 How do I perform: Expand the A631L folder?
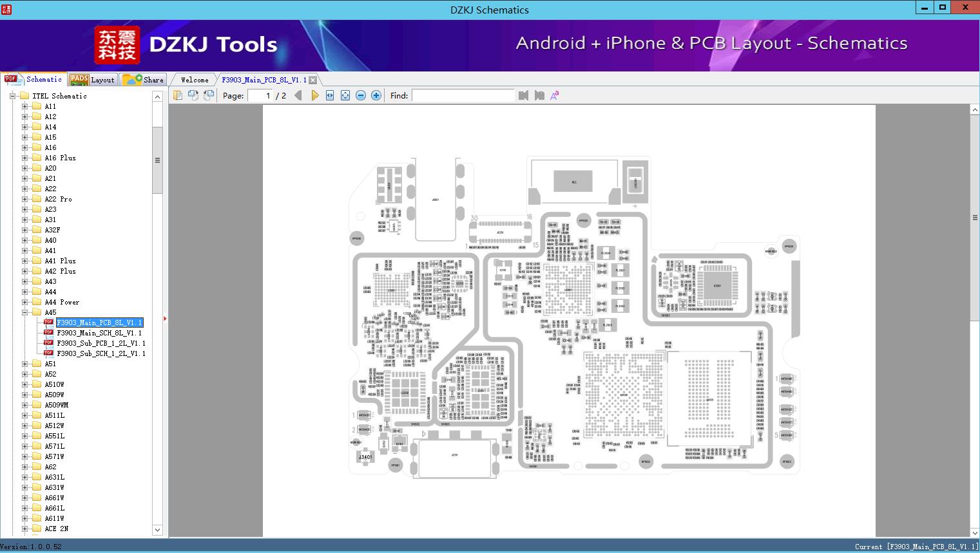pos(25,477)
